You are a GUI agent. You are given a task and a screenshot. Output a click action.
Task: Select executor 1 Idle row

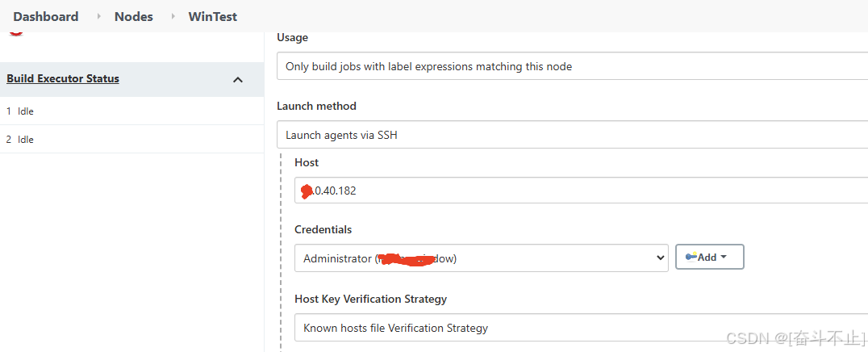tap(131, 111)
